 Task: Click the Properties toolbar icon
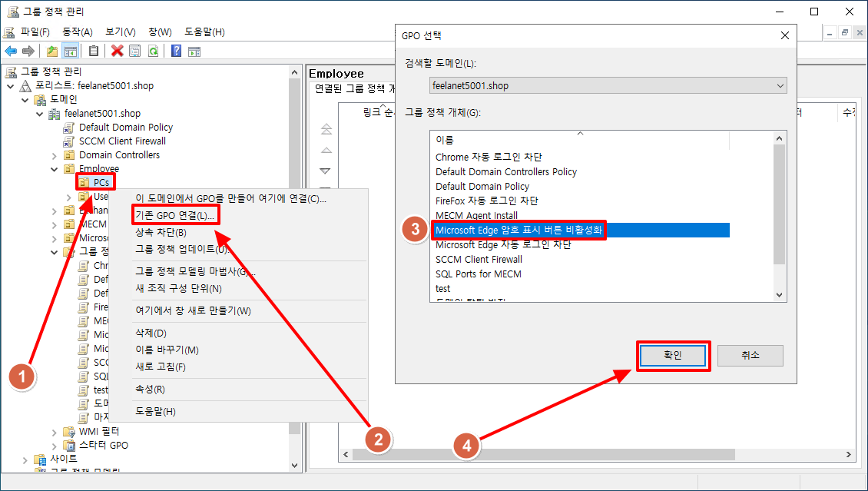point(134,51)
